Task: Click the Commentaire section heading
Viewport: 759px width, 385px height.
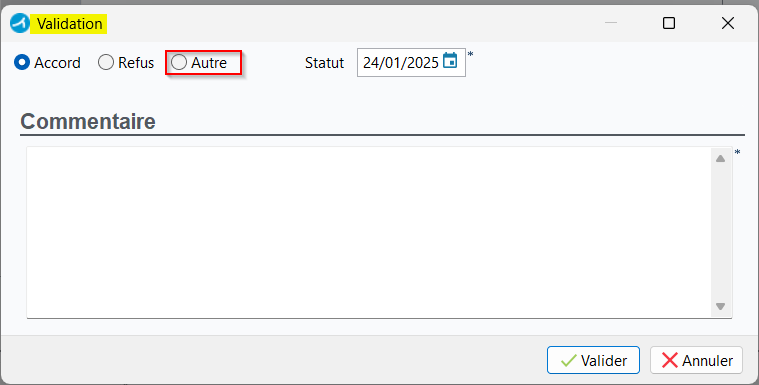Action: pos(88,121)
